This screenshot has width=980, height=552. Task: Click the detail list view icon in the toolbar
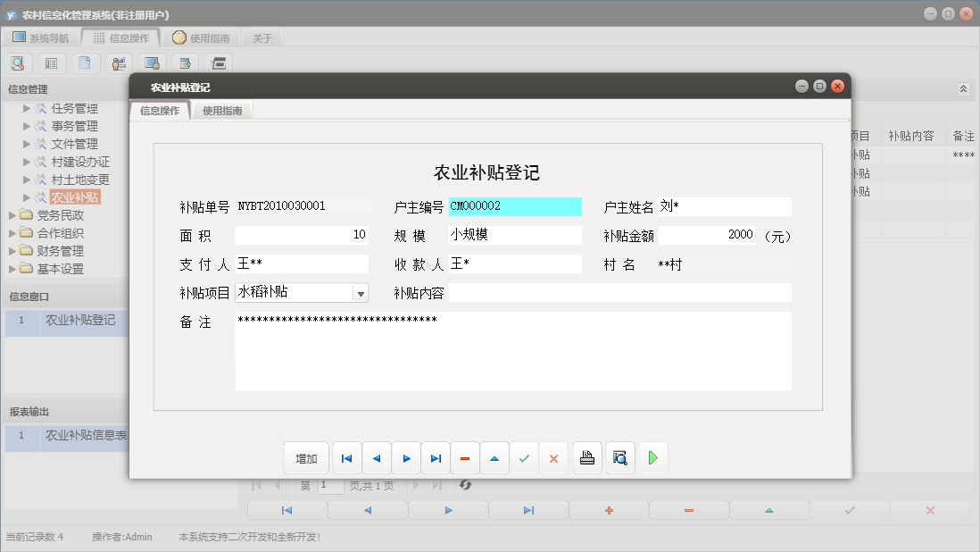coord(52,63)
